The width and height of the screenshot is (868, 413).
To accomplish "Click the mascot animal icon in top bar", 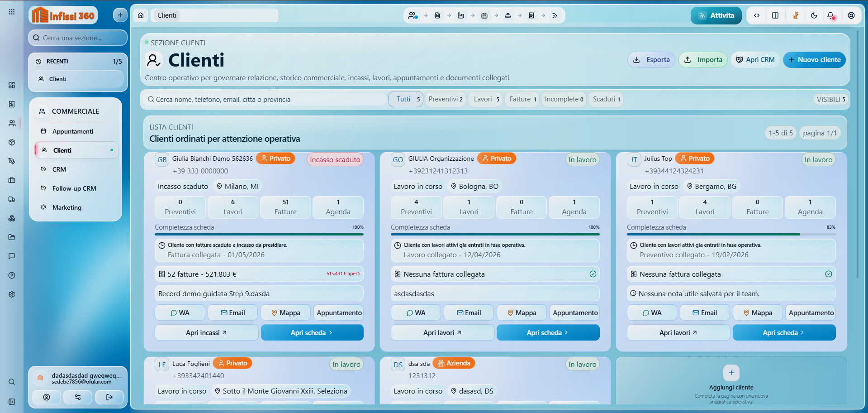I will coord(795,15).
